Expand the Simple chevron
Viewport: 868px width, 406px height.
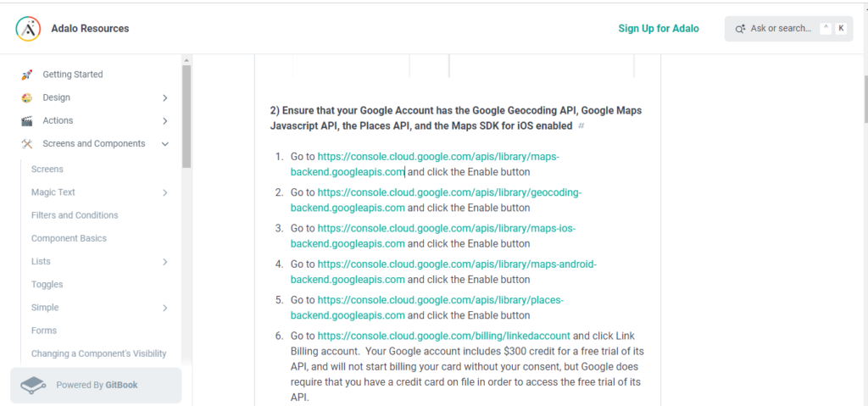pyautogui.click(x=165, y=308)
